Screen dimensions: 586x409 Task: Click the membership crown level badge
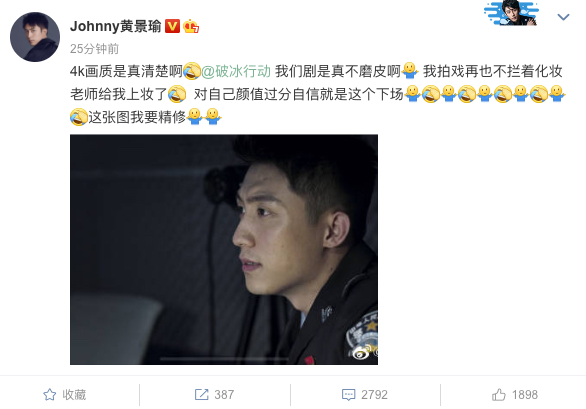[x=191, y=26]
